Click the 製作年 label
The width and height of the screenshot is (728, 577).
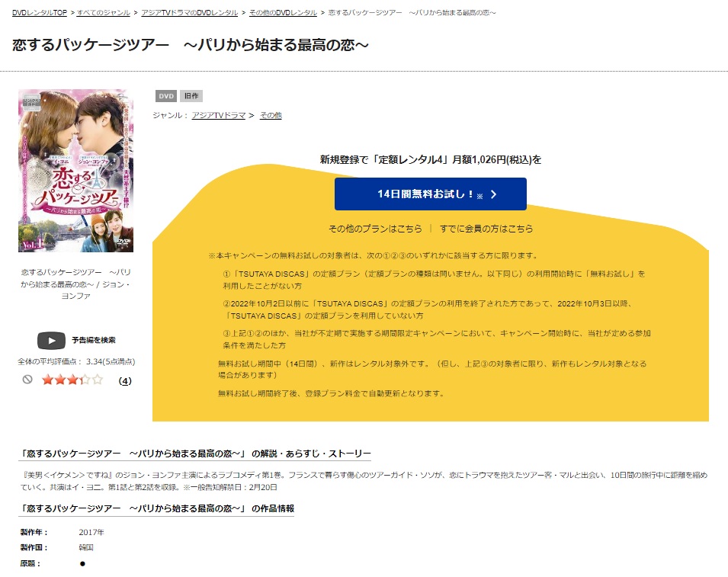[34, 533]
